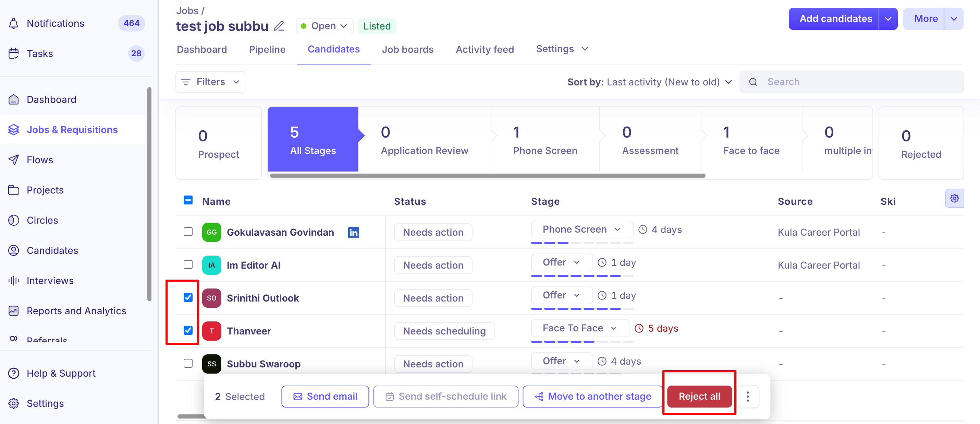Click Move to another stage button
This screenshot has height=424, width=980.
pos(592,396)
